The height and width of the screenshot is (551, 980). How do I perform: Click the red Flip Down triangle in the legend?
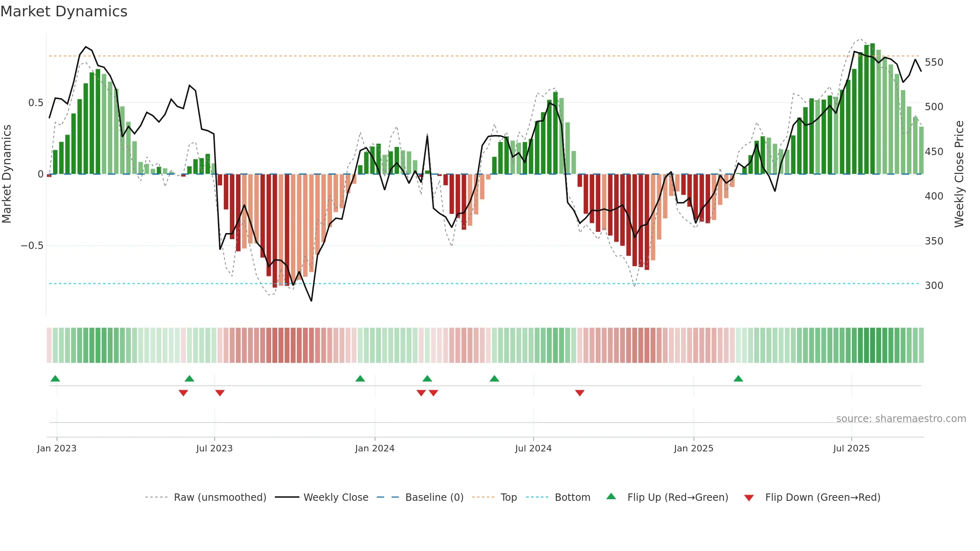click(x=749, y=498)
